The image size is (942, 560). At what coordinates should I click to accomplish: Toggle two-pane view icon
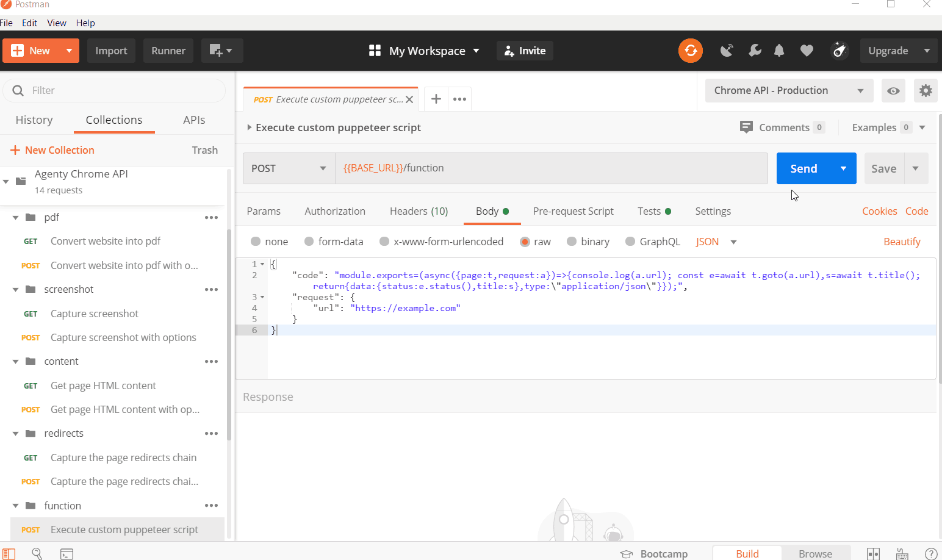coord(874,553)
